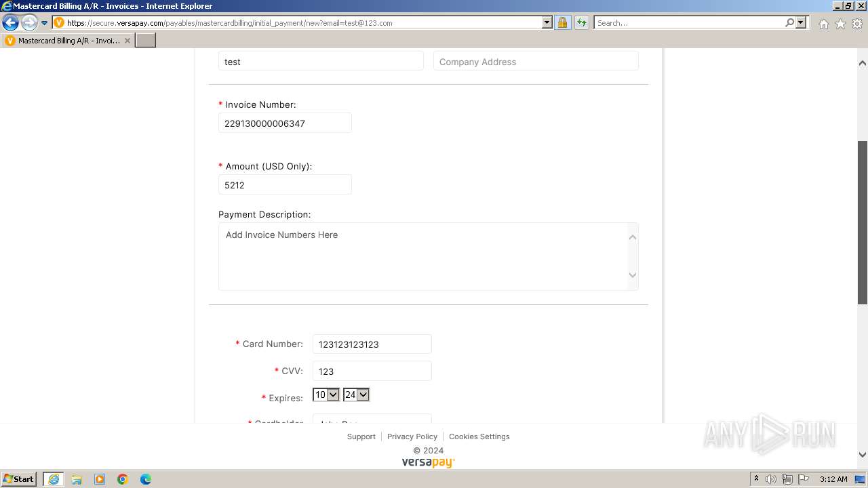Click the address bar URL field
Screen dimensions: 868x488
(x=304, y=23)
